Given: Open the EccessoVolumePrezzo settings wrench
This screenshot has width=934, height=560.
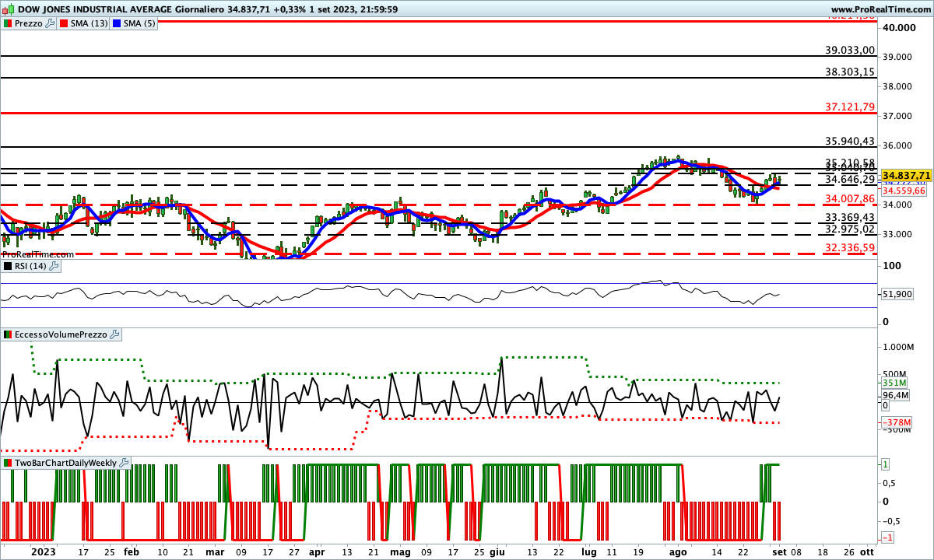Looking at the screenshot, I should point(115,334).
